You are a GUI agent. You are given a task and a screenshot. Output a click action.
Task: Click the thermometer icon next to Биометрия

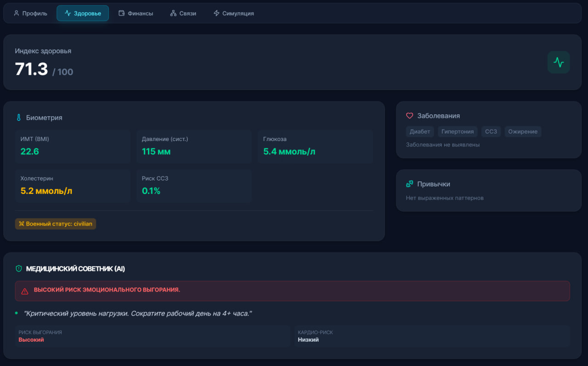pyautogui.click(x=19, y=118)
